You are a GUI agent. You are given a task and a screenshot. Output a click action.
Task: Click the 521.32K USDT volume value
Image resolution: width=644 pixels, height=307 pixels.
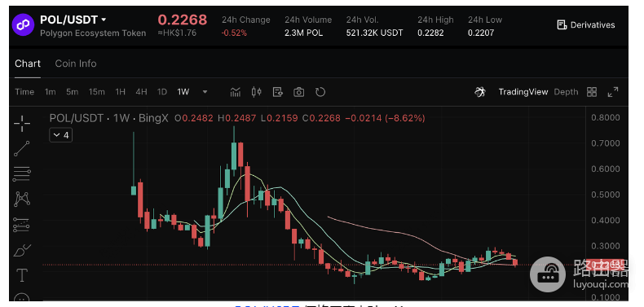[x=374, y=33]
